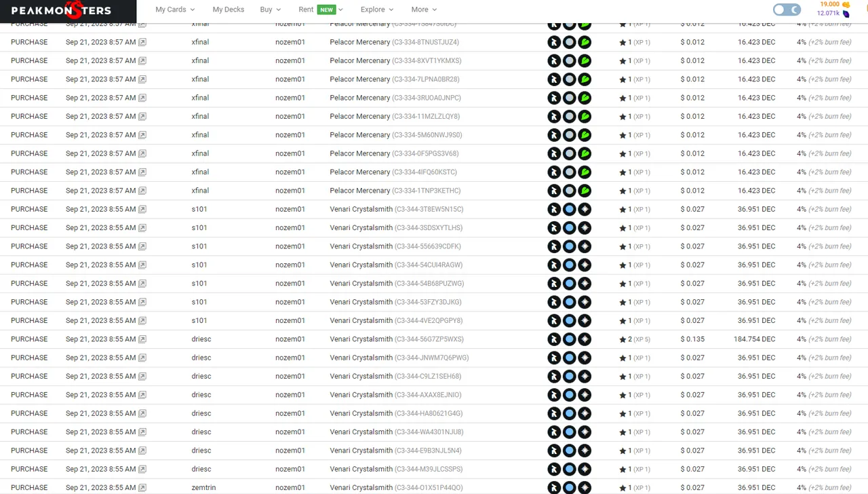
Task: Open the Rent dropdown menu
Action: pyautogui.click(x=321, y=9)
